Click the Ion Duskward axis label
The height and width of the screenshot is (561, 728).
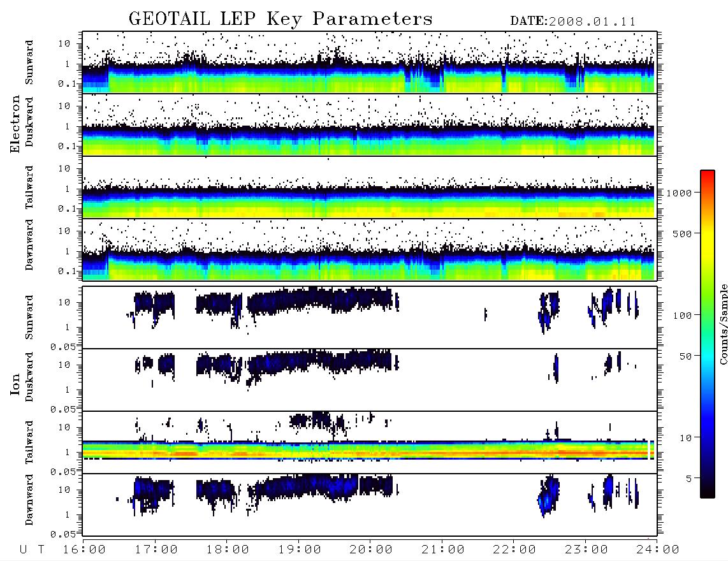click(x=29, y=377)
